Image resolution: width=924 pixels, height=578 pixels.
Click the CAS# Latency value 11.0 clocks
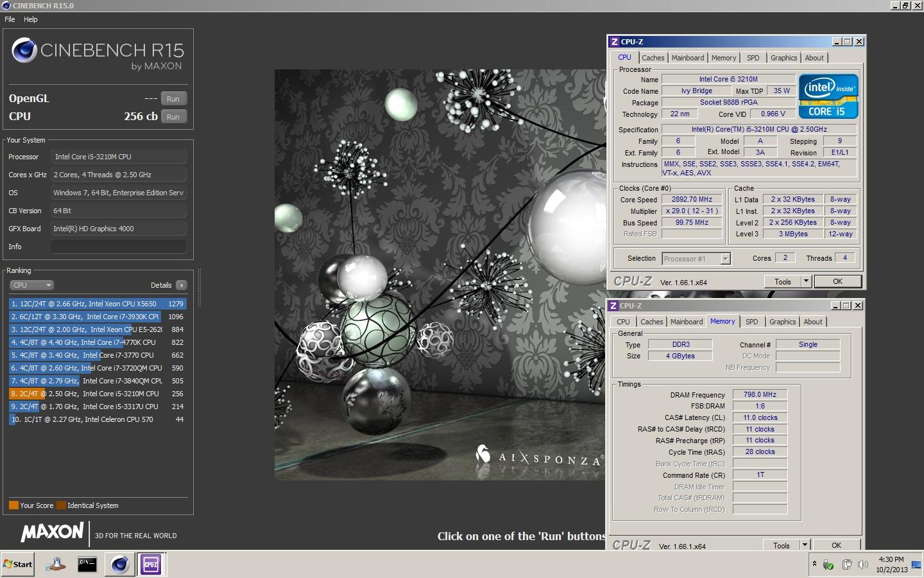point(760,417)
